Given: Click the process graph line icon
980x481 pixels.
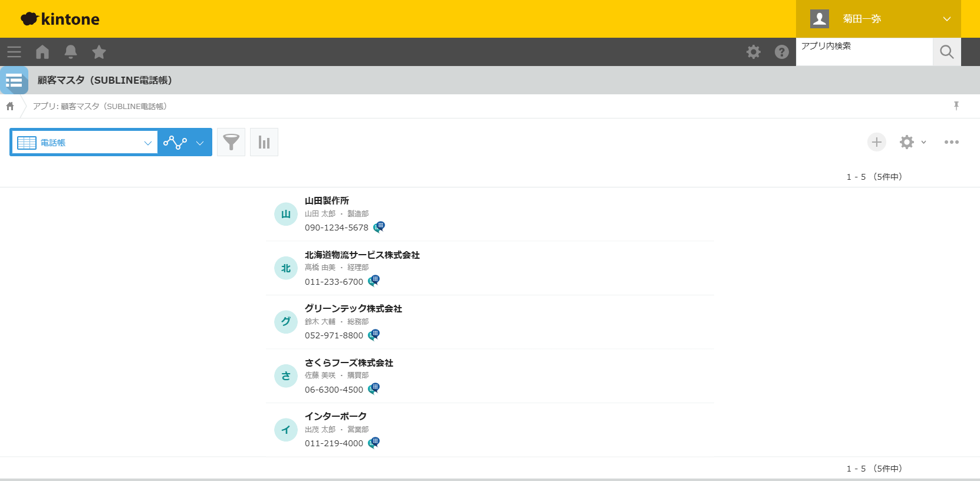Looking at the screenshot, I should tap(175, 142).
